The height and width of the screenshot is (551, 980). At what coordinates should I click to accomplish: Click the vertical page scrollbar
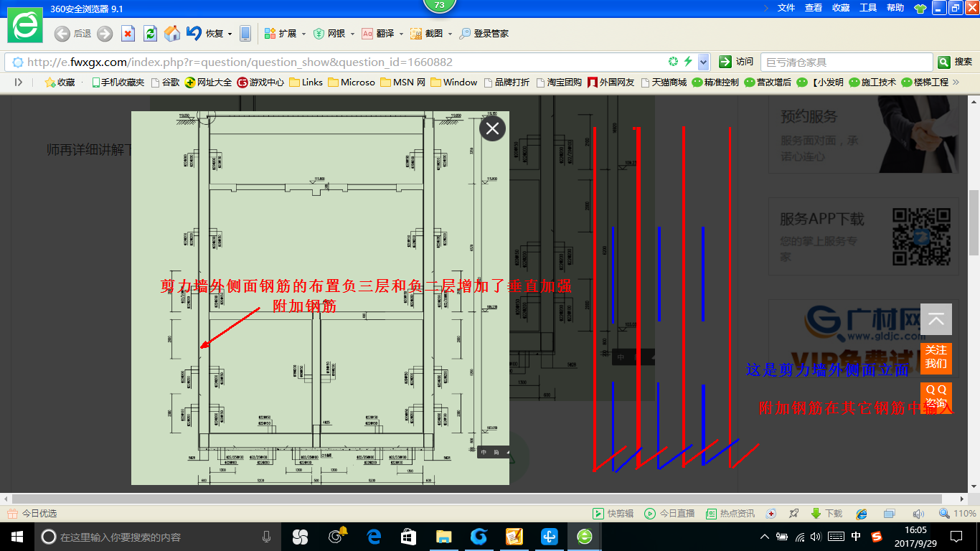pos(974,222)
